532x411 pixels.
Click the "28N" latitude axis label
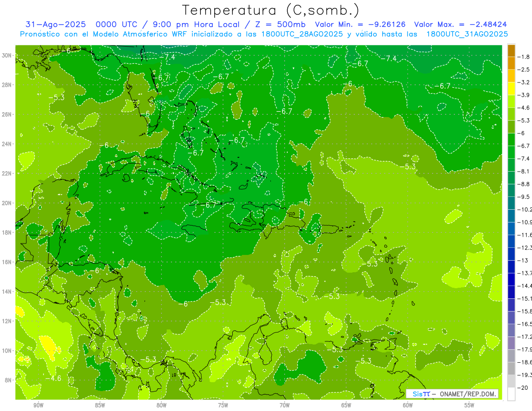click(7, 85)
